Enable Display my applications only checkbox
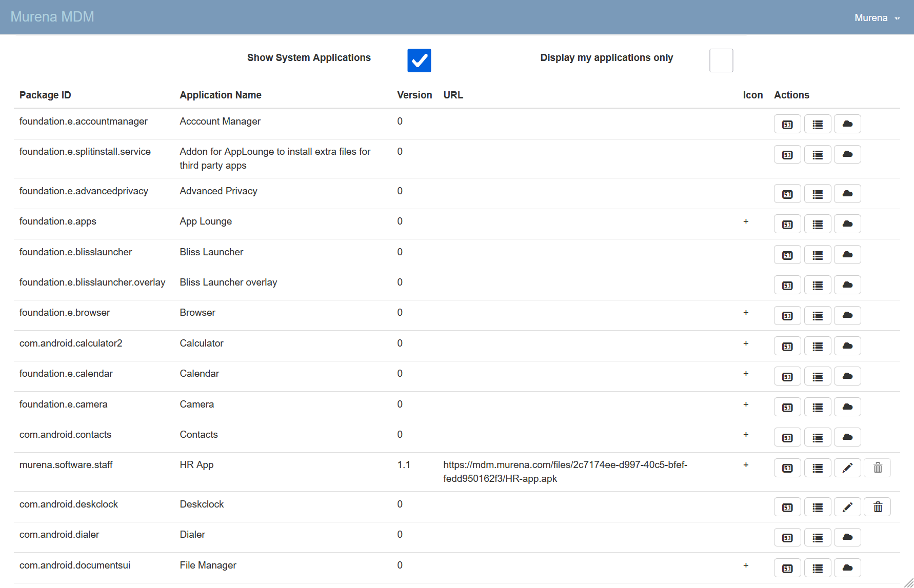914x588 pixels. [x=721, y=60]
